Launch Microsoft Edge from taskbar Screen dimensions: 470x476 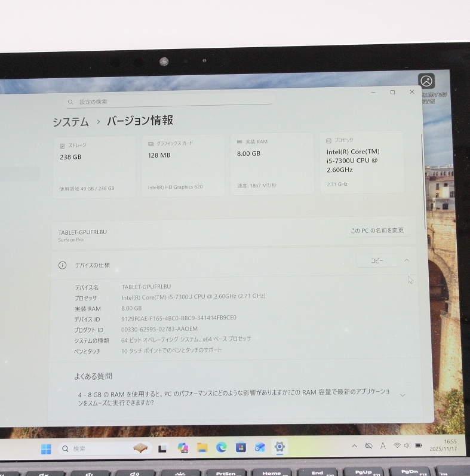tap(222, 447)
